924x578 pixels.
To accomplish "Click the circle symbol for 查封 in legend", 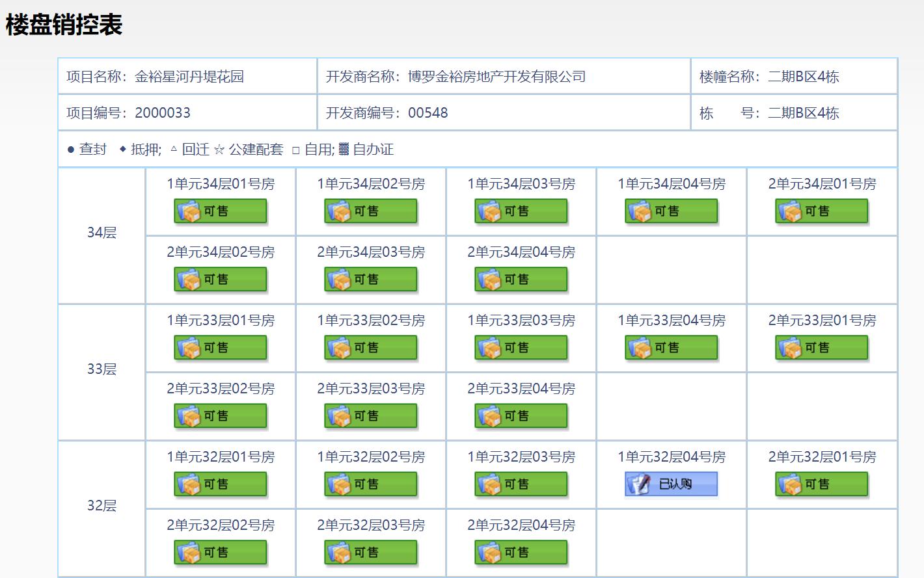I will [x=69, y=150].
